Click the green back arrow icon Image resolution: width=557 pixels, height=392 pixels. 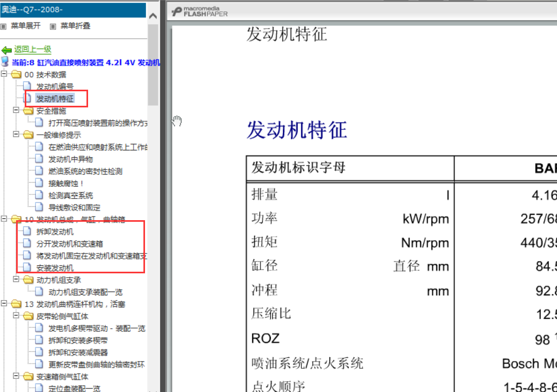(6, 50)
